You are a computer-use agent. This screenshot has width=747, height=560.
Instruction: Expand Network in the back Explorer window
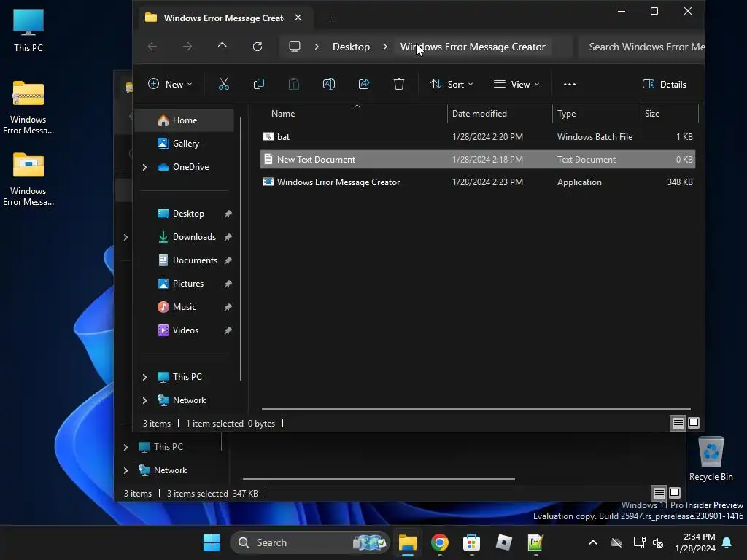coord(125,470)
